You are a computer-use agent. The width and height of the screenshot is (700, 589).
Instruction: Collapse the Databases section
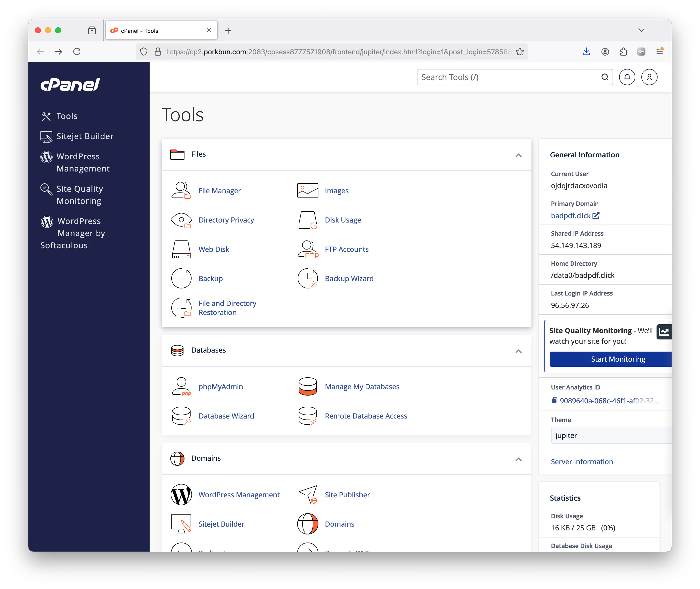[x=518, y=351]
